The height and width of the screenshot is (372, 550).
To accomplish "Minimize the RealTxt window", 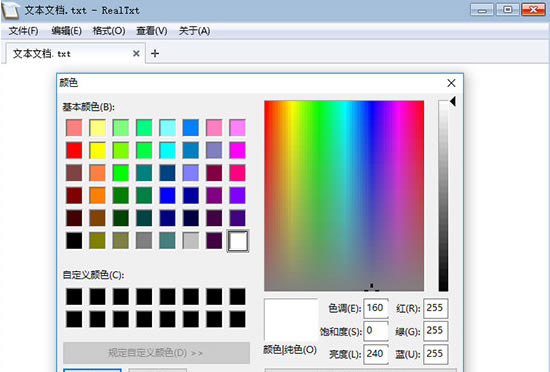I will tap(482, 10).
